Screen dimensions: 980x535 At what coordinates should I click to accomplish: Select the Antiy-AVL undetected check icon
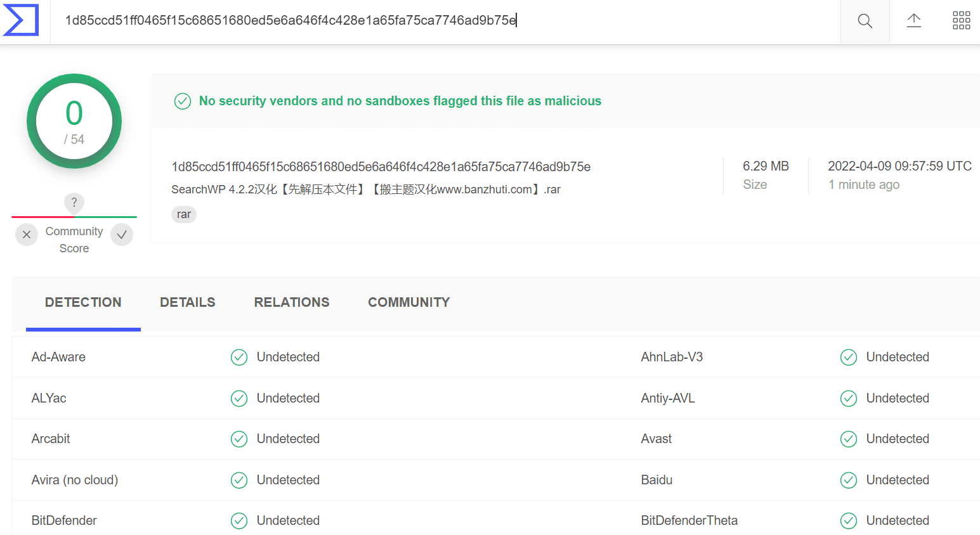(x=849, y=399)
